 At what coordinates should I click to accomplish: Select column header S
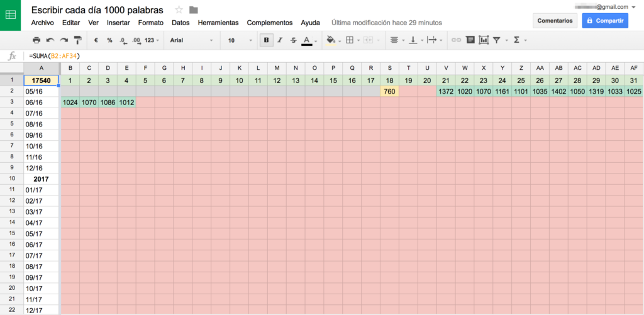coord(389,68)
